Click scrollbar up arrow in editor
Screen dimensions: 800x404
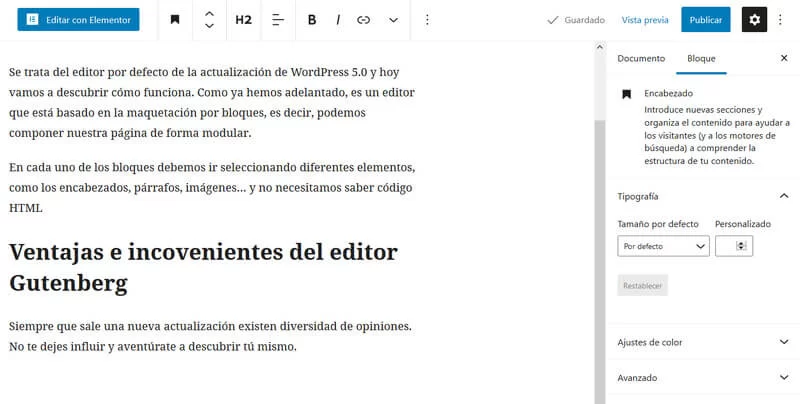(x=599, y=47)
